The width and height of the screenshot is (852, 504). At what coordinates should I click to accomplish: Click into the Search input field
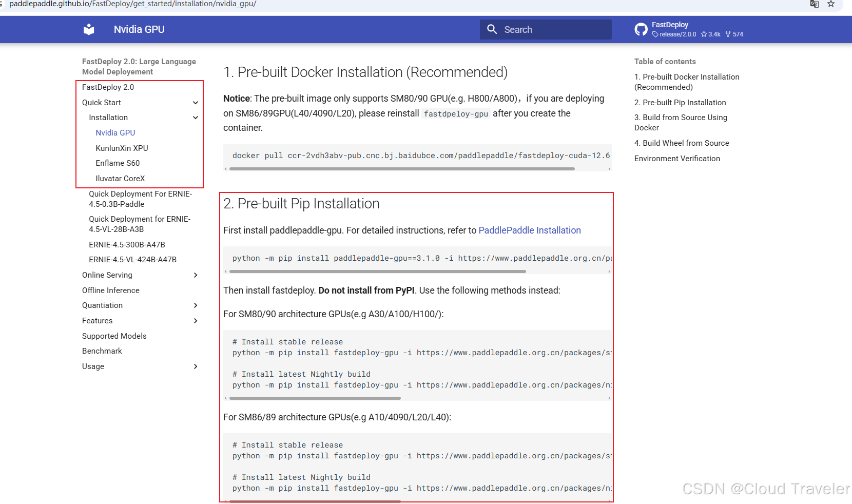pos(546,29)
